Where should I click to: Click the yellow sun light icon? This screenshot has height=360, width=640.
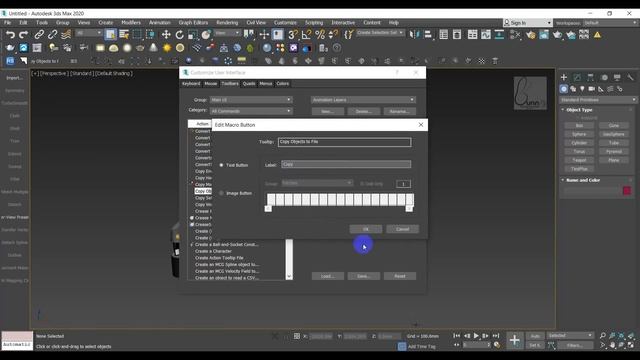(x=167, y=48)
